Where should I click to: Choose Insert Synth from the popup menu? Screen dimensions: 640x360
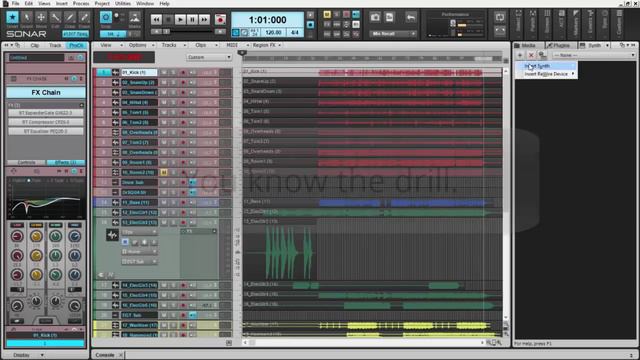[x=546, y=66]
